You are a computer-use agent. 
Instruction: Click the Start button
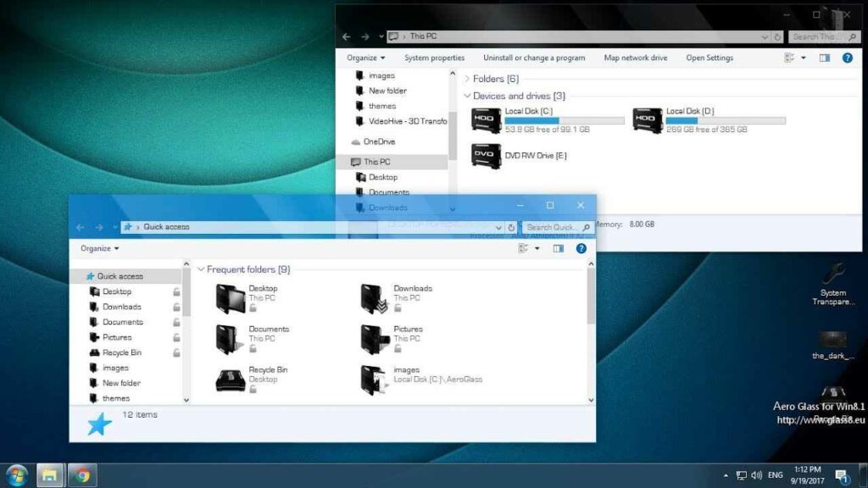(x=15, y=474)
